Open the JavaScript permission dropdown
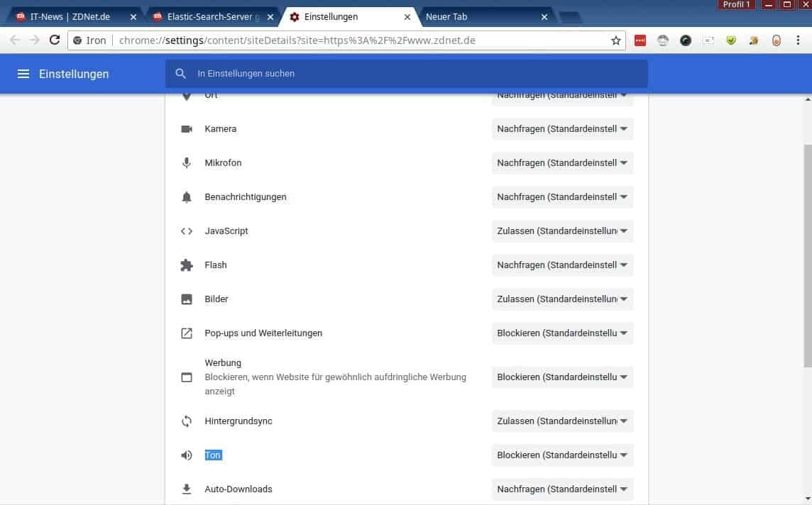Viewport: 812px width, 505px height. tap(562, 231)
